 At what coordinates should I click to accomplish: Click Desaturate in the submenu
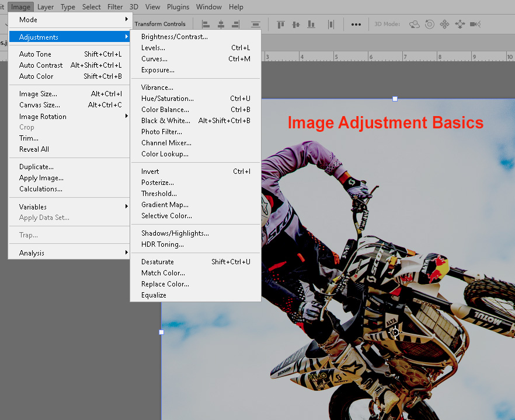coord(157,262)
